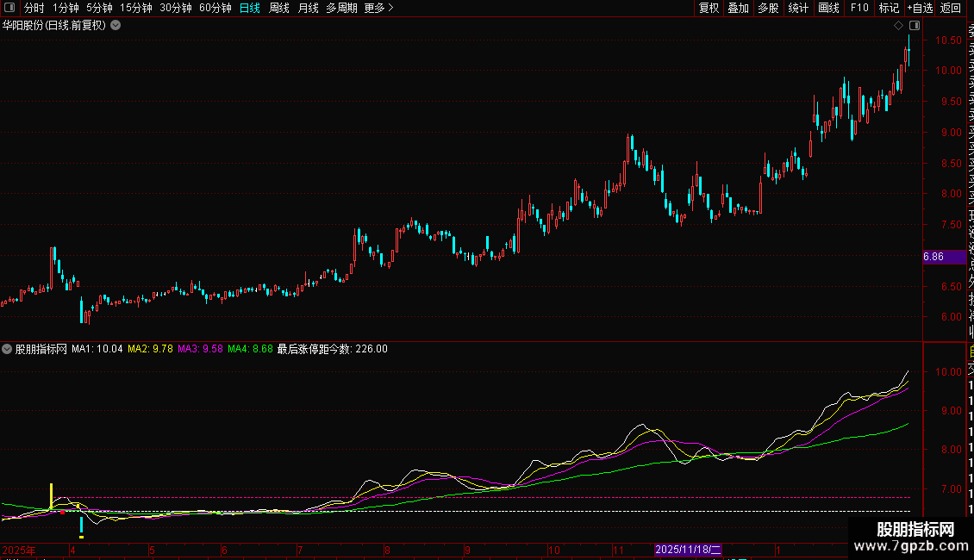
Task: Click the yellow signal bar in the indicator pane
Action: tap(51, 495)
